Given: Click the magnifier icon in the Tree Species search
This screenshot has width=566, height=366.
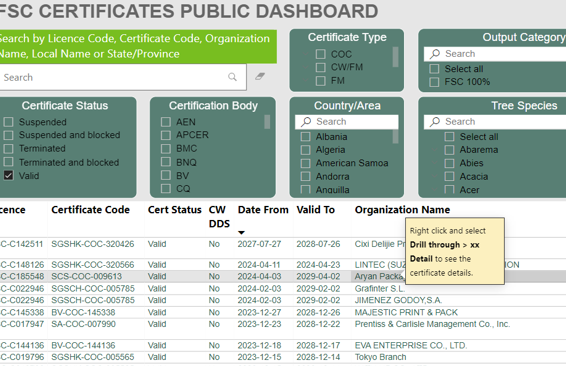Looking at the screenshot, I should [435, 122].
